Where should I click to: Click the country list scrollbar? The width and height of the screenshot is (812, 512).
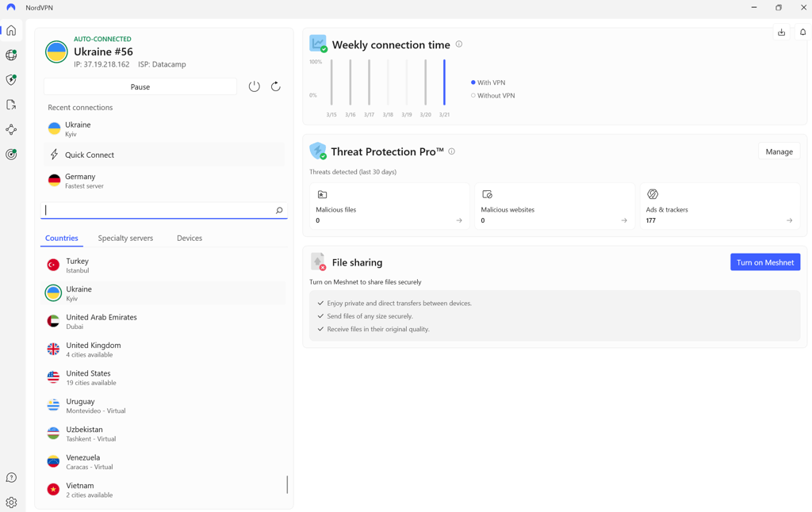pos(287,484)
